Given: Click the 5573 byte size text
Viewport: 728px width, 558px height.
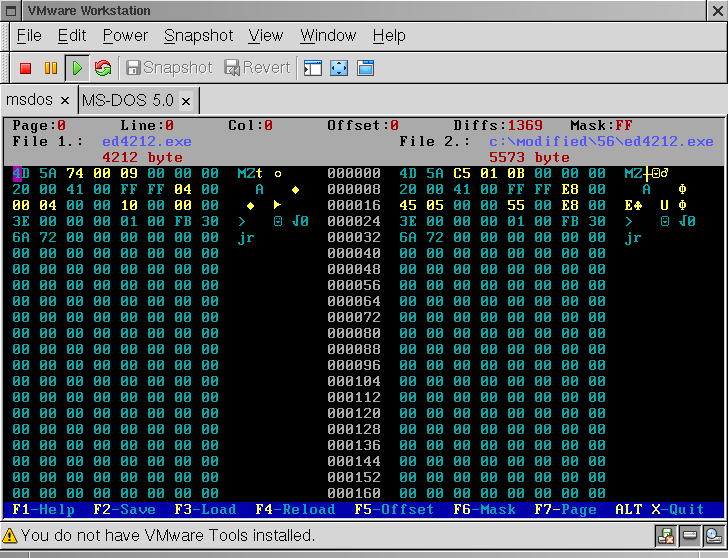Looking at the screenshot, I should click(x=529, y=157).
